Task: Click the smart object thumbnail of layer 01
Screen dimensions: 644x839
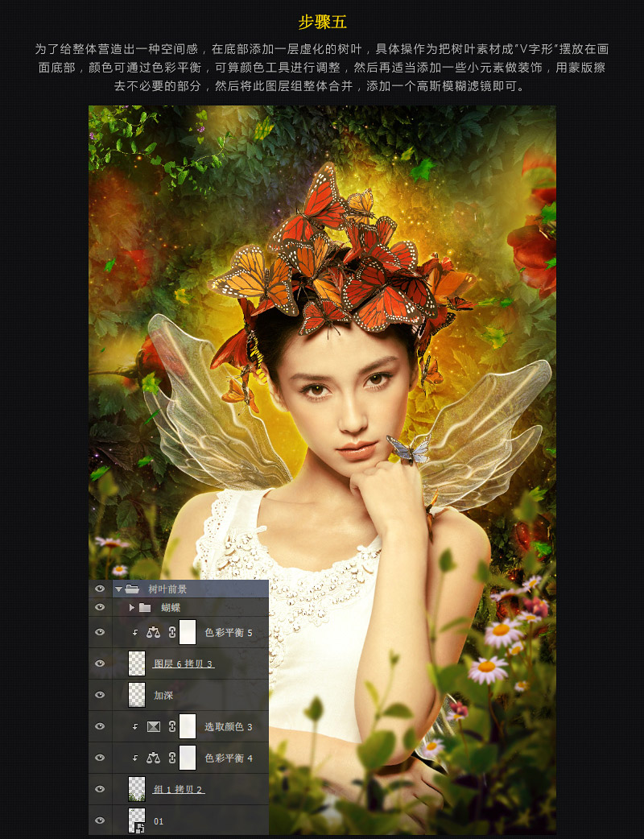Action: pos(137,820)
